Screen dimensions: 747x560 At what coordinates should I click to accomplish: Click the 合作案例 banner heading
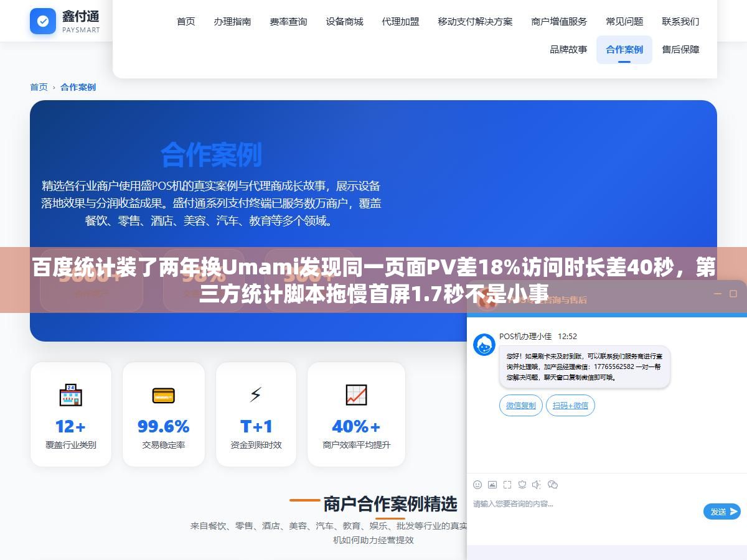pyautogui.click(x=211, y=154)
